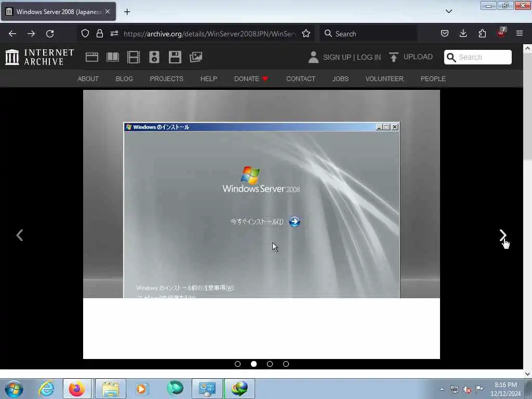Image resolution: width=532 pixels, height=399 pixels.
Task: Open the JOBS link
Action: 340,79
